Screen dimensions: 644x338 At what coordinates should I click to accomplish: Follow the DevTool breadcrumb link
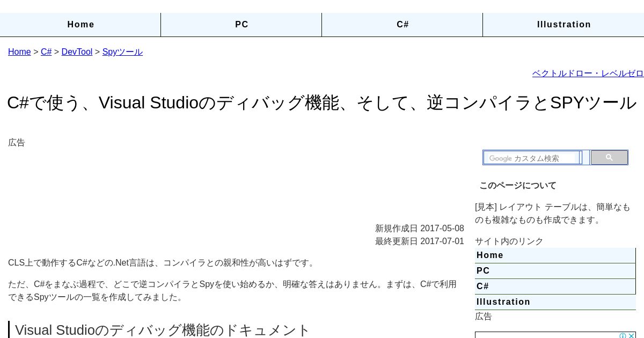coord(77,52)
